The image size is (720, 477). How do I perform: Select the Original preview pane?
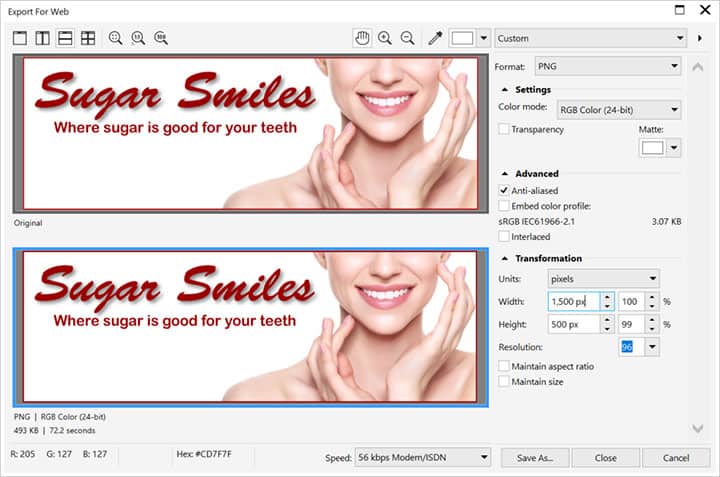pos(251,134)
